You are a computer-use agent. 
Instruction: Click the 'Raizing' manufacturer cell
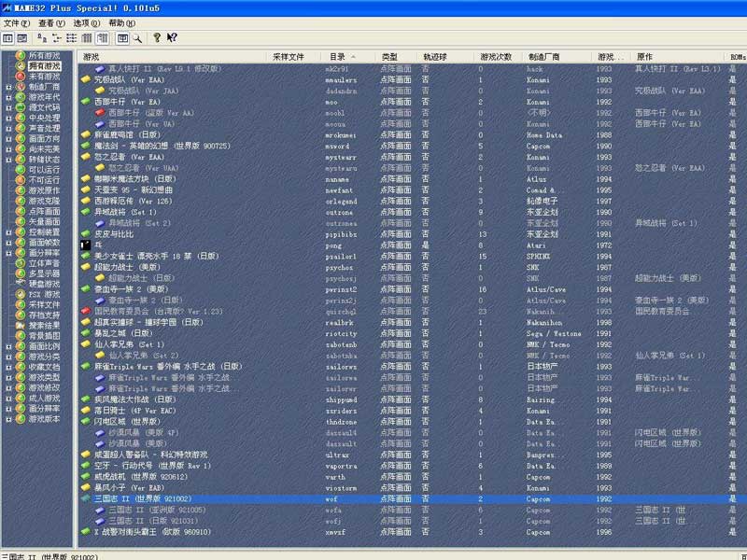[x=541, y=400]
